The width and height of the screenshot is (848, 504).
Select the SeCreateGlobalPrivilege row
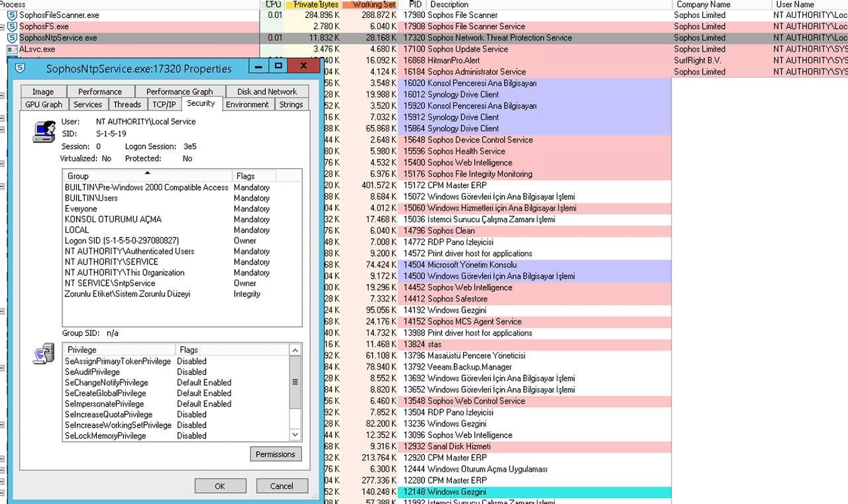177,393
